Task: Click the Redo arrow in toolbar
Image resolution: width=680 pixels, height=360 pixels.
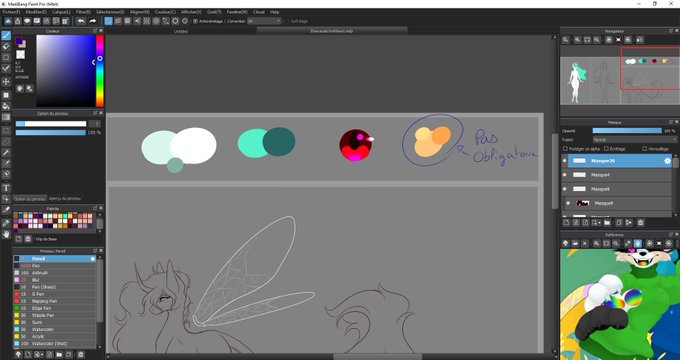Action: point(93,21)
